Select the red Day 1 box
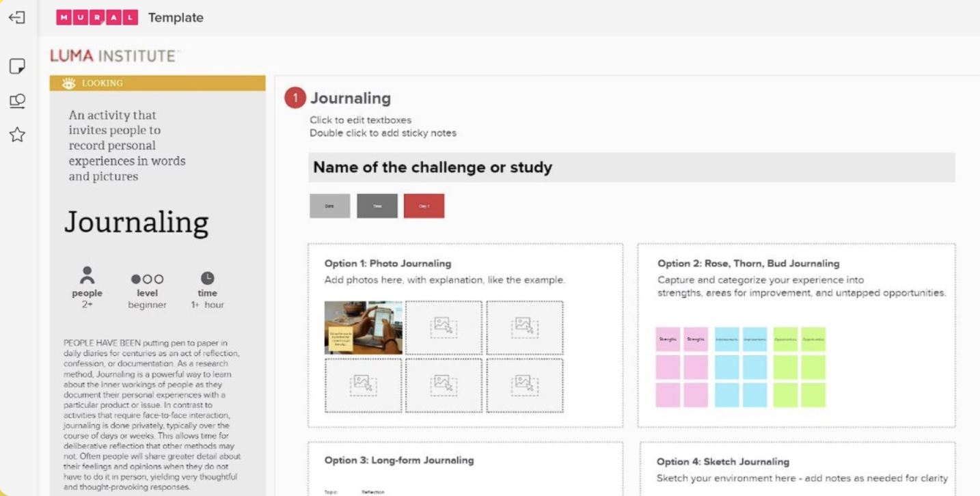The height and width of the screenshot is (496, 980). 424,206
